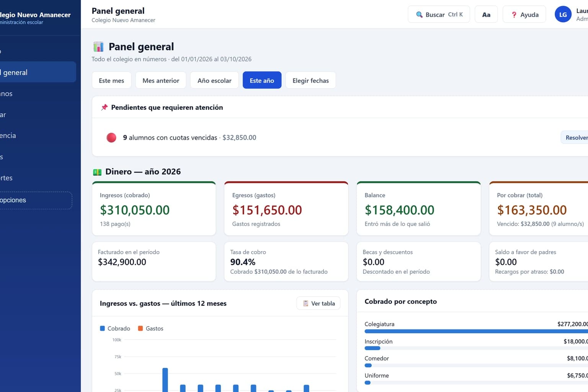
Task: Click Ver tabla button on chart
Action: tap(318, 303)
